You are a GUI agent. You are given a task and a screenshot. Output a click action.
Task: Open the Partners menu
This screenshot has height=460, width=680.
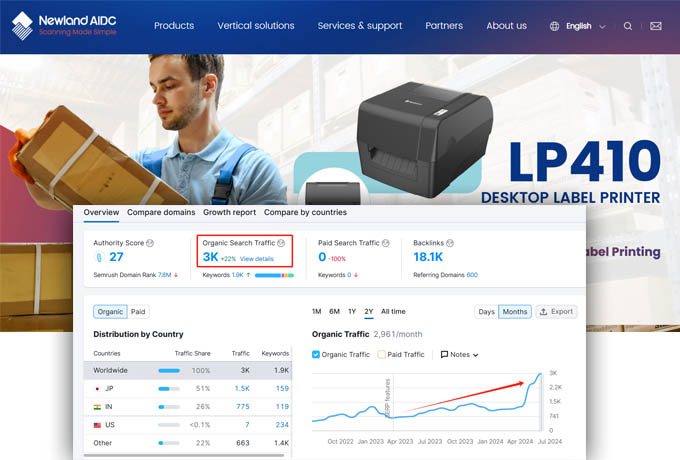[444, 26]
